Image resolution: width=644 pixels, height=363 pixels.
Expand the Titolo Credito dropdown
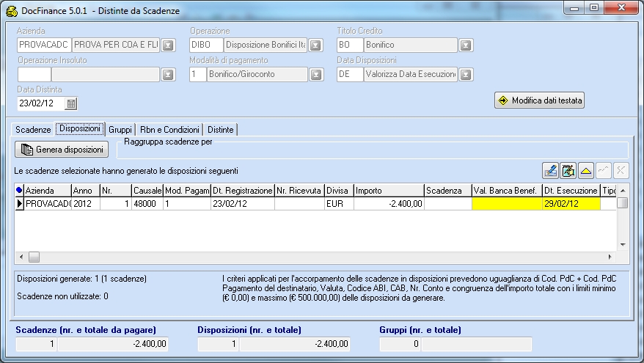466,45
